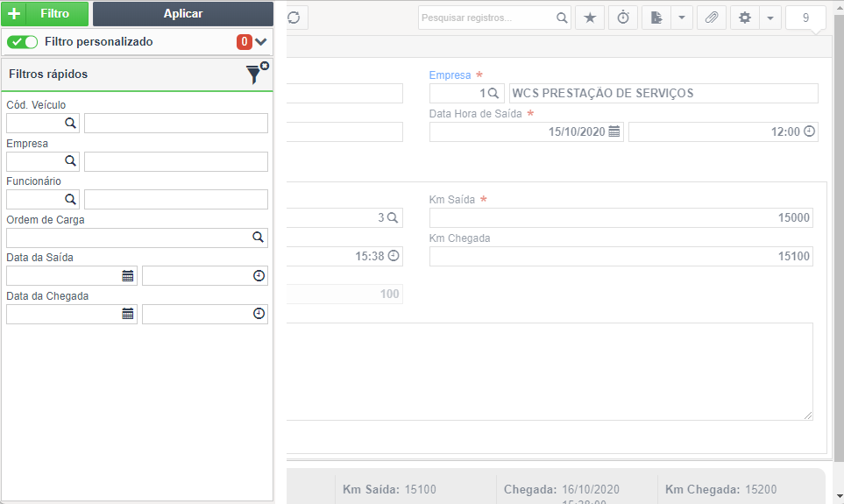Viewport: 844px width, 504px height.
Task: Click the WCS PRESTAÇÃO DE SERVIÇOS field
Action: point(663,93)
